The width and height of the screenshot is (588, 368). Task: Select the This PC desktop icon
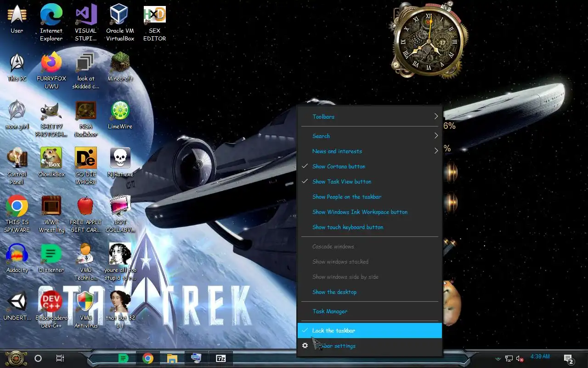tap(17, 67)
